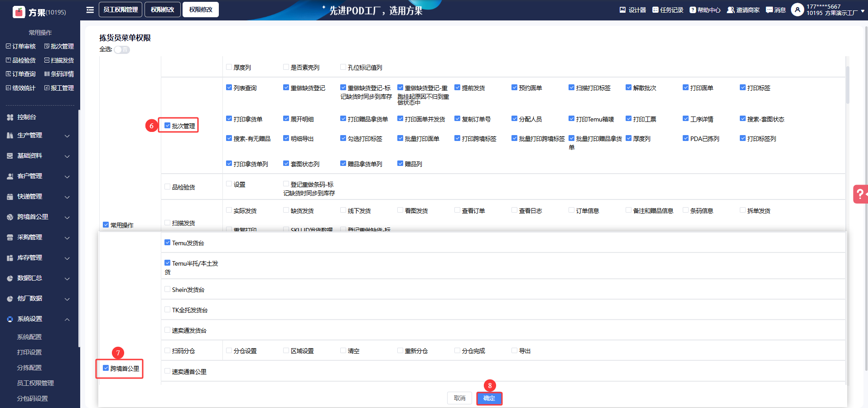This screenshot has height=408, width=868.
Task: Click the 取消 cancel button
Action: click(x=459, y=398)
